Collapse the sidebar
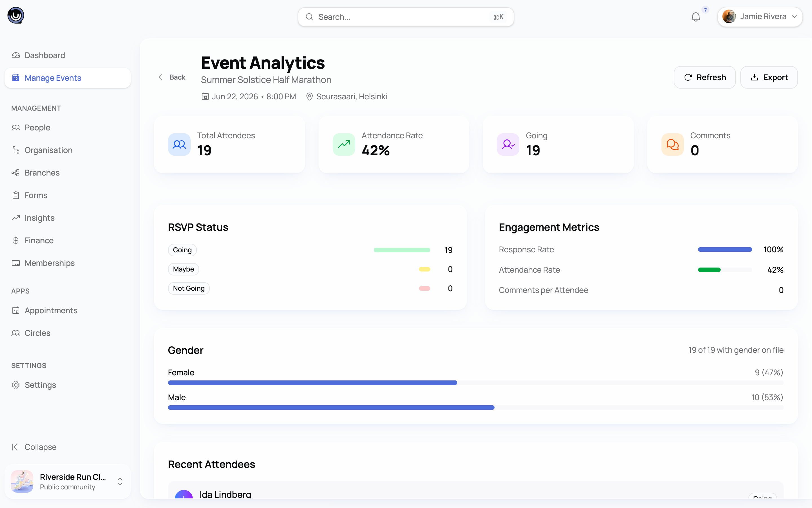 click(67, 447)
